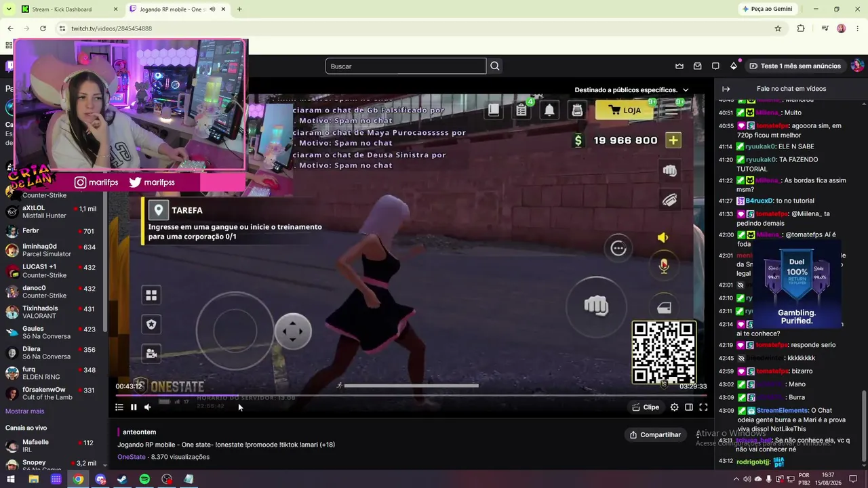Open the whispers speech bubble icon
This screenshot has width=868, height=488.
(715, 66)
